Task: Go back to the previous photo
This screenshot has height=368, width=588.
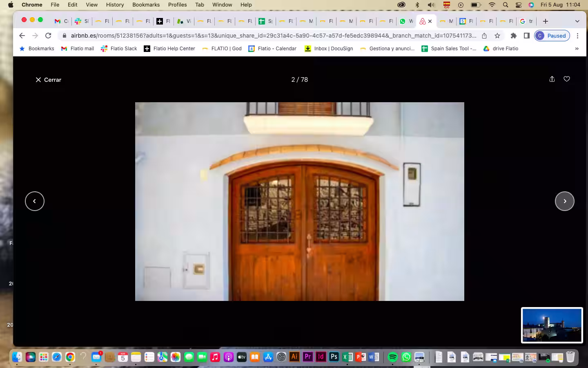Action: tap(35, 201)
